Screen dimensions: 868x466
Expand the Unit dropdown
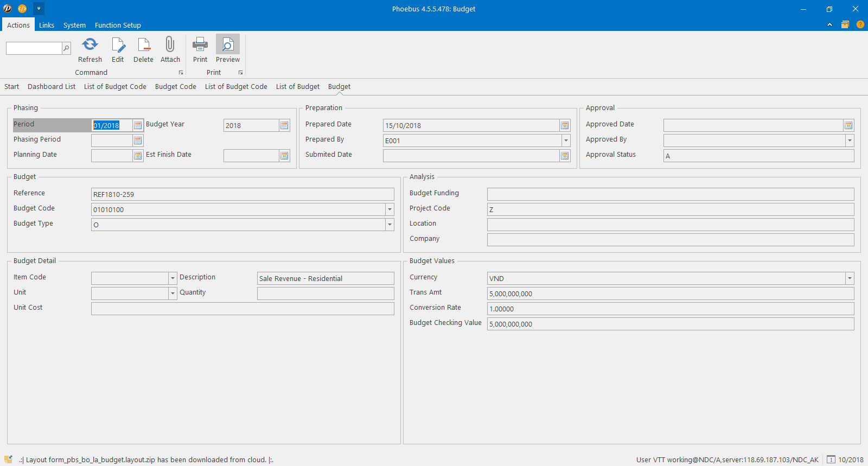point(173,293)
